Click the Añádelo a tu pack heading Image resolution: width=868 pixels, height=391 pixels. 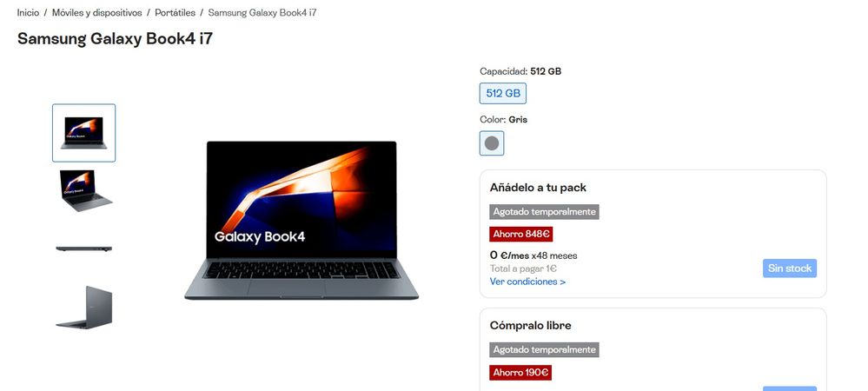[x=538, y=188]
